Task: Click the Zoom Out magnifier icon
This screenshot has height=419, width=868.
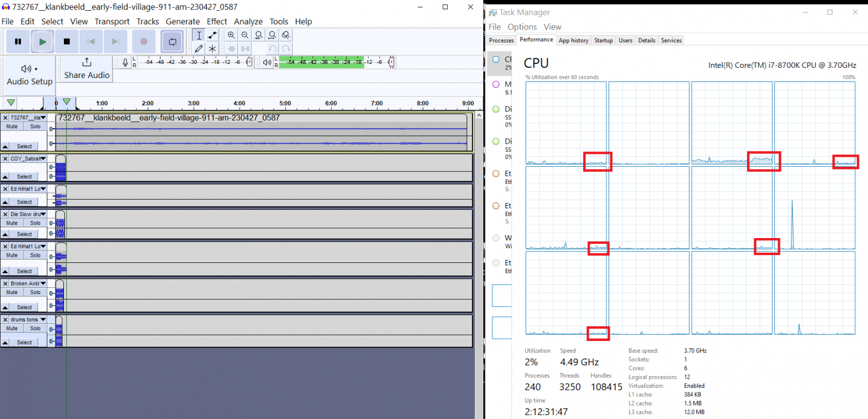Action: coord(245,35)
